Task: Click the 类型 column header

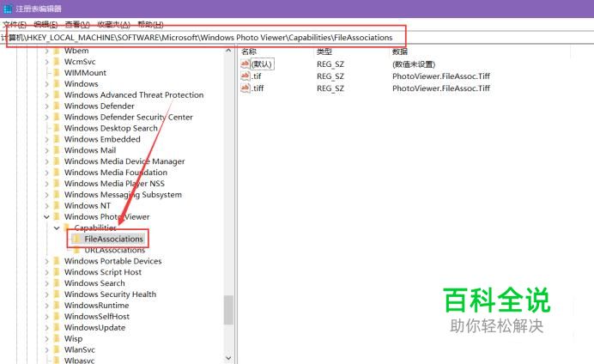Action: [324, 52]
